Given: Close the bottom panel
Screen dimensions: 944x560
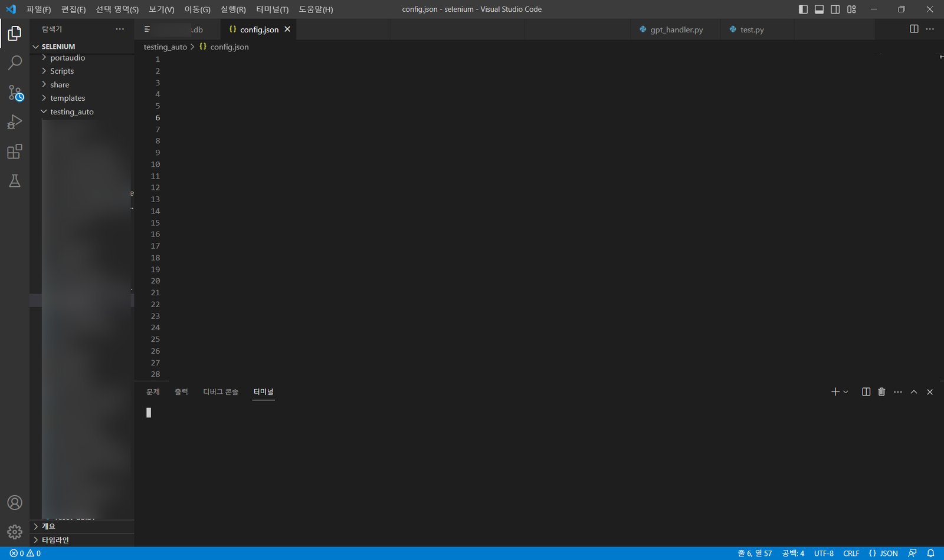Looking at the screenshot, I should point(930,392).
